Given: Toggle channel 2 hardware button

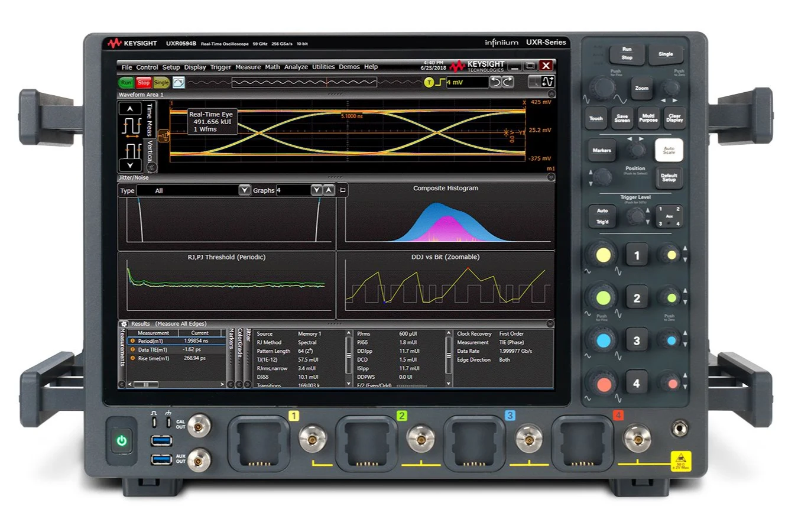Looking at the screenshot, I should pos(637,299).
